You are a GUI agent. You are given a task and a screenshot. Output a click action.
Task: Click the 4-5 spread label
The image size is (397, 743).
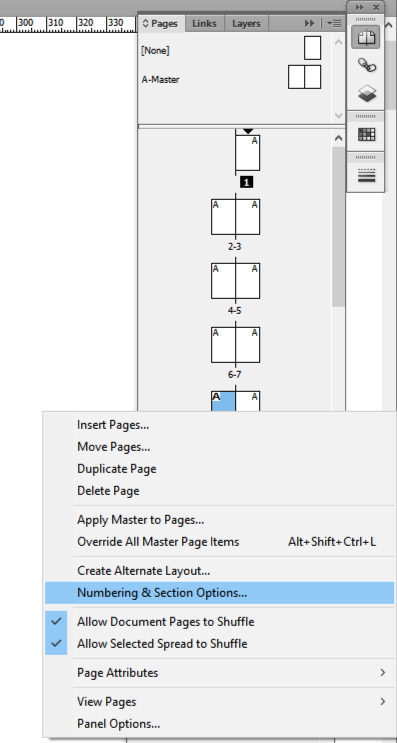tap(235, 310)
